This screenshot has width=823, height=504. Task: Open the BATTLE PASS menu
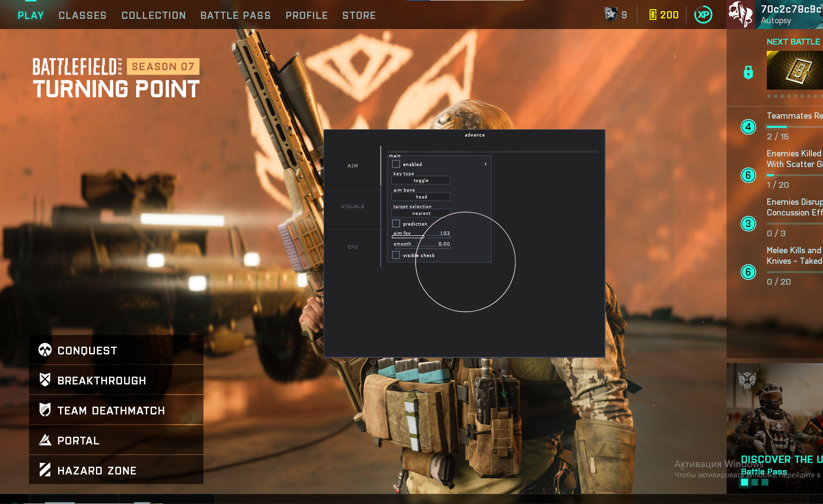tap(235, 15)
